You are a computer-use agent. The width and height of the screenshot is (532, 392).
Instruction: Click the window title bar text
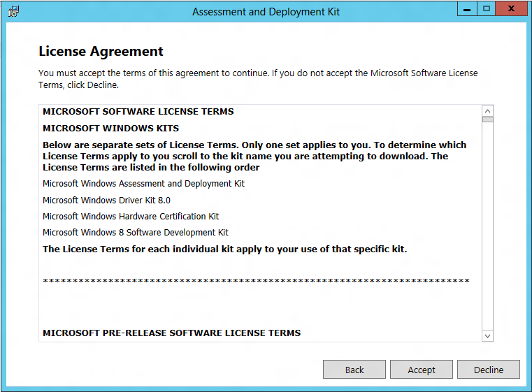266,12
